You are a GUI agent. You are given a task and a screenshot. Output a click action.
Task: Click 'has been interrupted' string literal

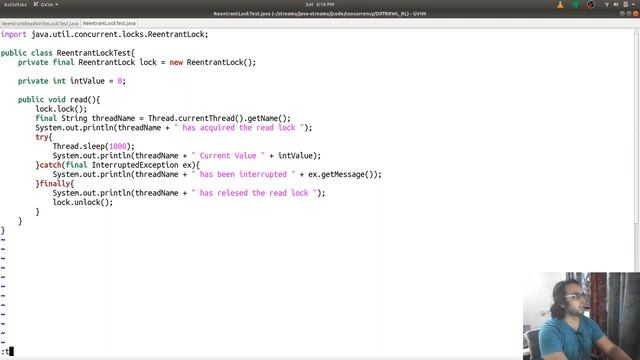(x=243, y=174)
